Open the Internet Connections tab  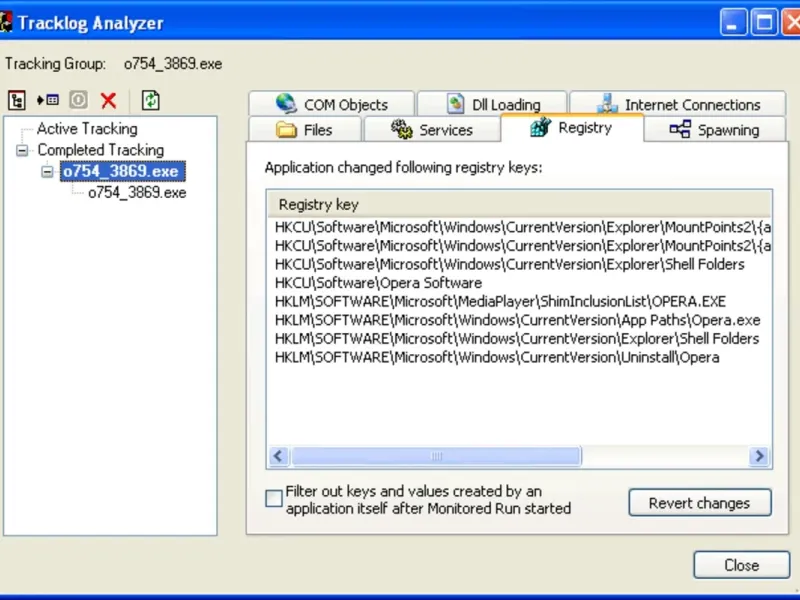tap(678, 104)
